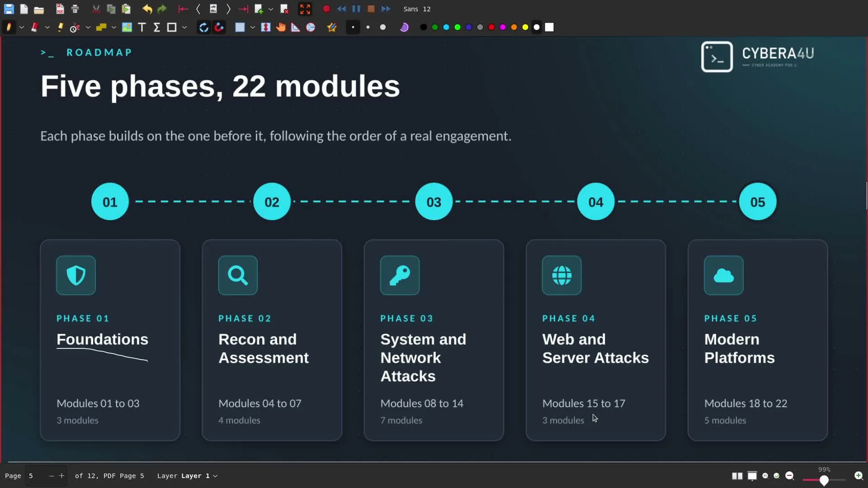
Task: Export the document as PDF
Action: coord(60,9)
